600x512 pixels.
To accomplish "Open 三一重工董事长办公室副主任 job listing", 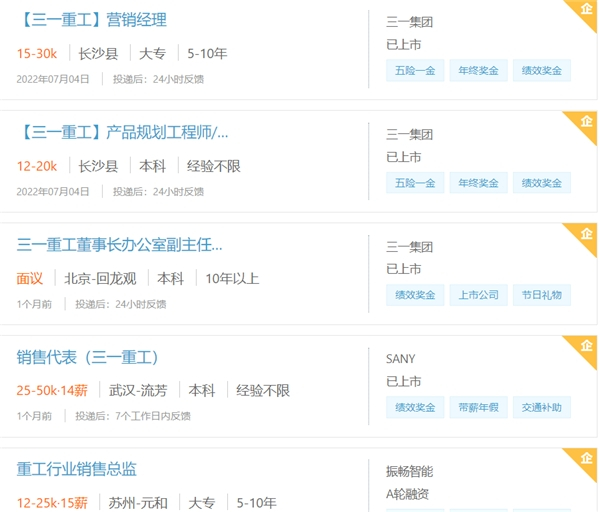I will pos(119,245).
